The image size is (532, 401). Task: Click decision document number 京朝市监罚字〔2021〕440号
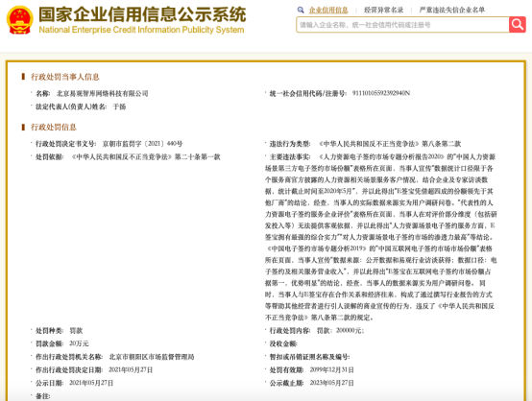pyautogui.click(x=142, y=144)
